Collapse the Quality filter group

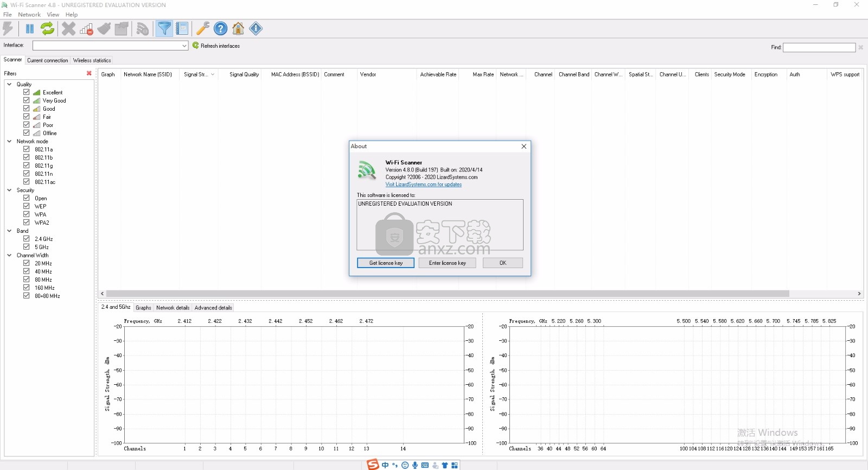(x=9, y=84)
